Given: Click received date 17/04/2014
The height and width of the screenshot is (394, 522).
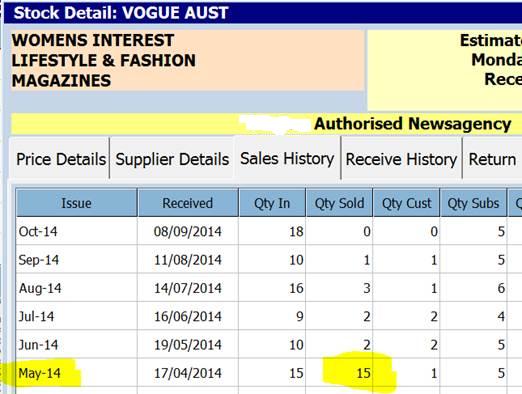Looking at the screenshot, I should 188,373.
